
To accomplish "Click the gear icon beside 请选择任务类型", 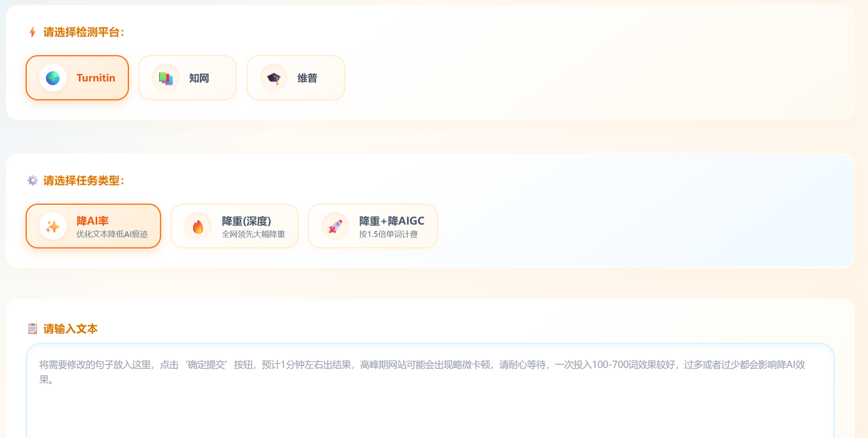I will click(x=33, y=180).
